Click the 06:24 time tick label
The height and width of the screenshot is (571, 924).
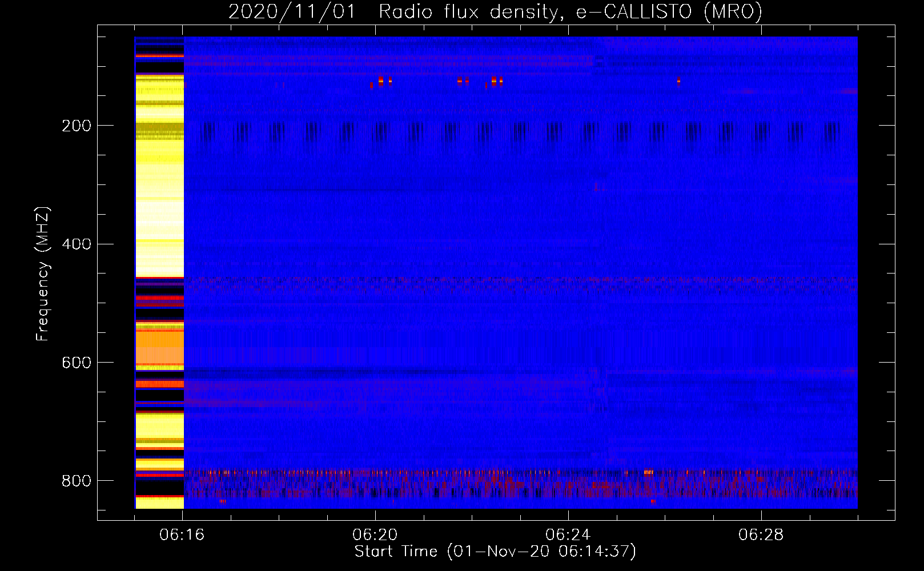(x=568, y=535)
